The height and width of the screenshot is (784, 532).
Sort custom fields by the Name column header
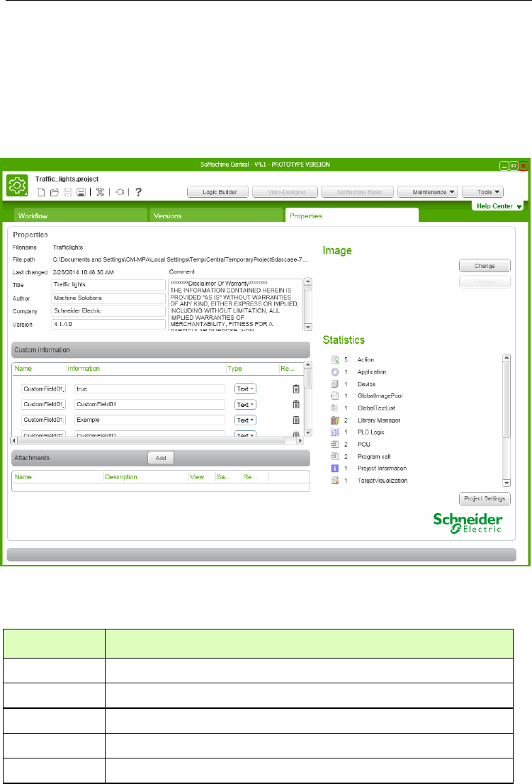coord(23,369)
